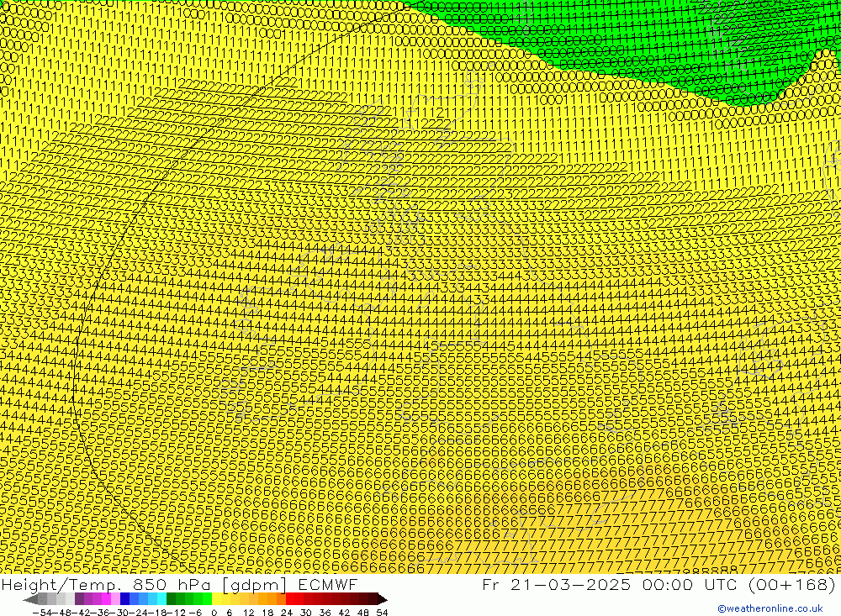This screenshot has width=841, height=616.
Task: Click the 'Fr 21-03-2025 00:00 UTC (00+168)' timestamp
Action: [x=659, y=584]
